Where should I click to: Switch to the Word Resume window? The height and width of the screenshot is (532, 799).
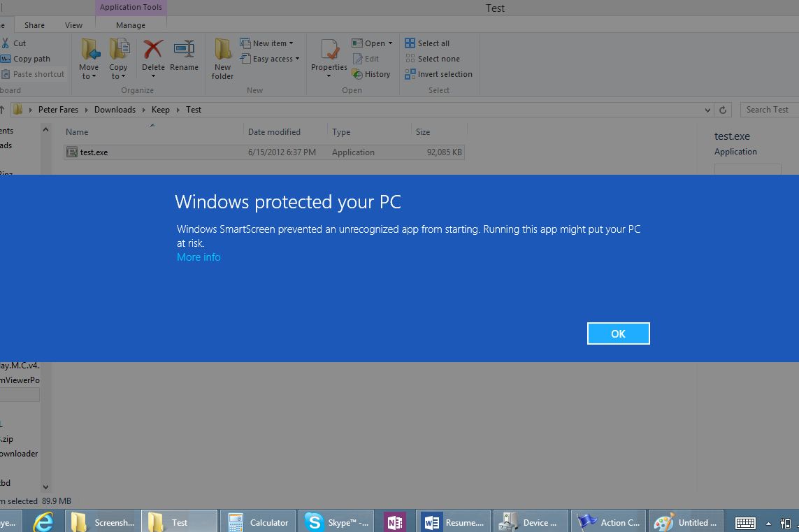coord(454,522)
